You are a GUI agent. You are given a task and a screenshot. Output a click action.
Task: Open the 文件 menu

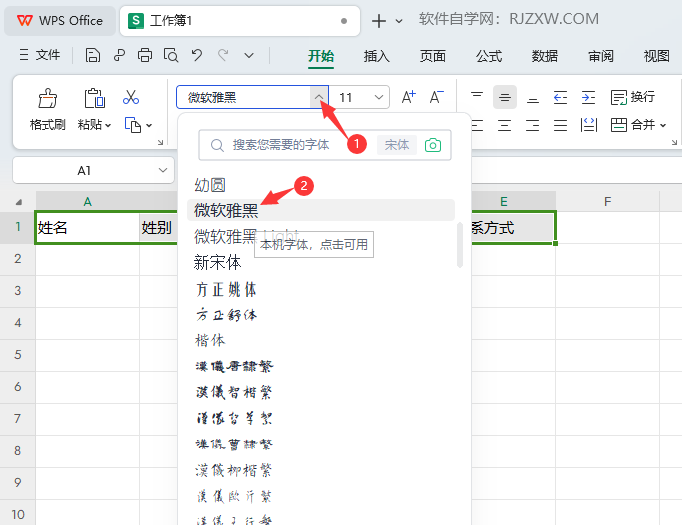click(40, 55)
